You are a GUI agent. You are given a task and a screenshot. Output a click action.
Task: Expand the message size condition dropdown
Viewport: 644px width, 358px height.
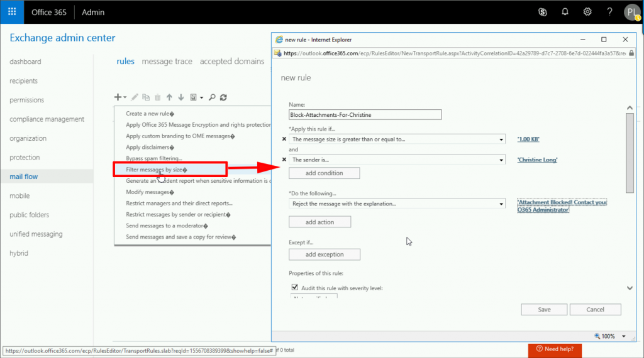point(501,139)
